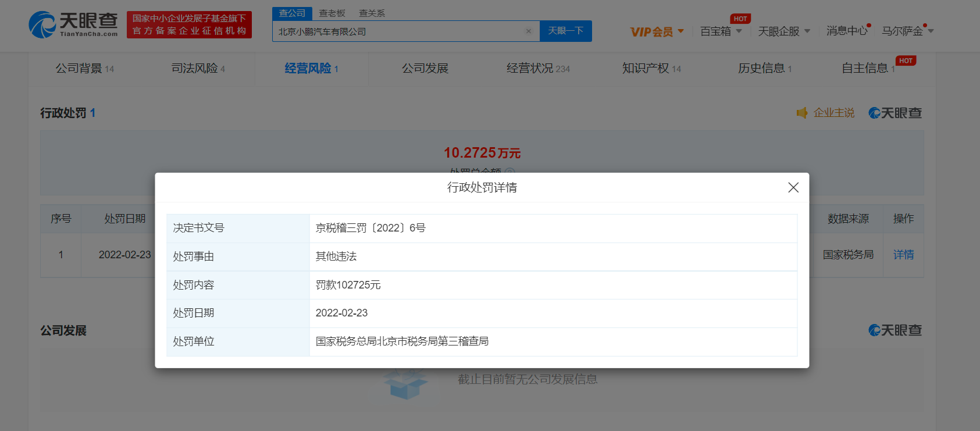This screenshot has height=431, width=980.
Task: Click the 处罚日期 column header
Action: (x=124, y=219)
